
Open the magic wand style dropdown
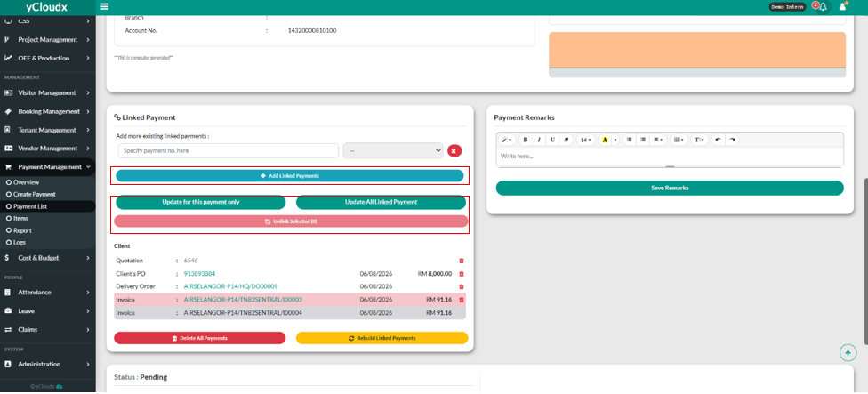[507, 140]
